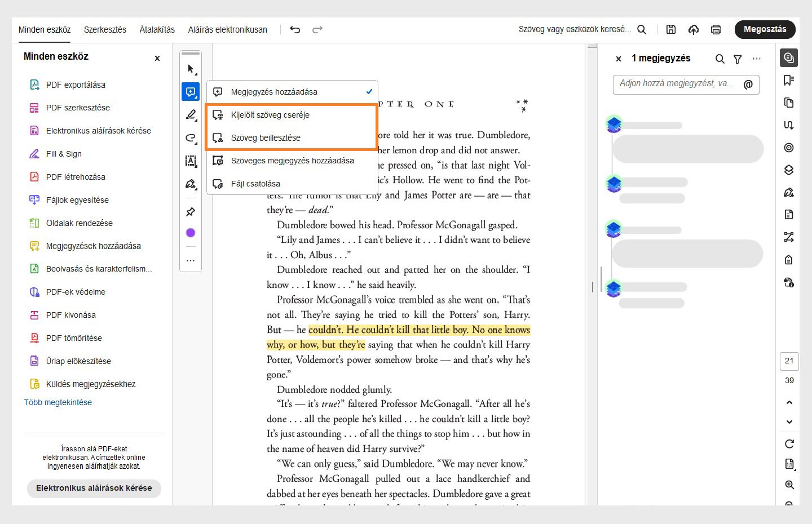The height and width of the screenshot is (524, 812).
Task: Click the filter comments funnel icon
Action: (738, 59)
